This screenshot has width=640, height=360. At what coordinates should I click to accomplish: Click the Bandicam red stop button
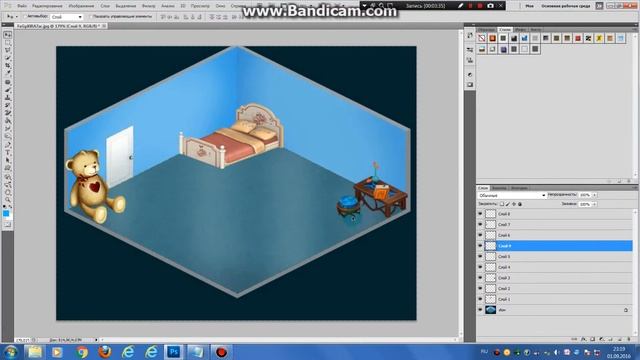coord(480,6)
